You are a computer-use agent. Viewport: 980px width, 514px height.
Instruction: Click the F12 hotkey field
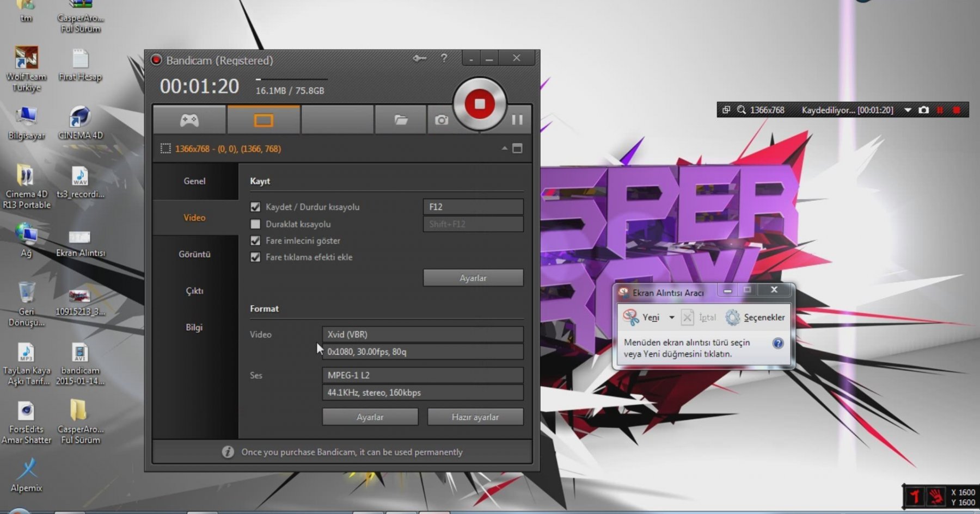[x=473, y=207]
